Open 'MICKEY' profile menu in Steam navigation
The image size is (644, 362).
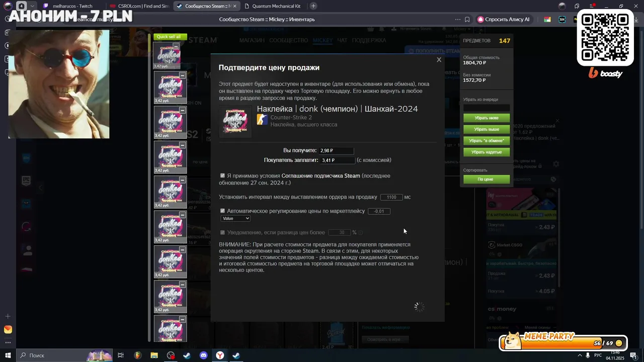coord(323,40)
